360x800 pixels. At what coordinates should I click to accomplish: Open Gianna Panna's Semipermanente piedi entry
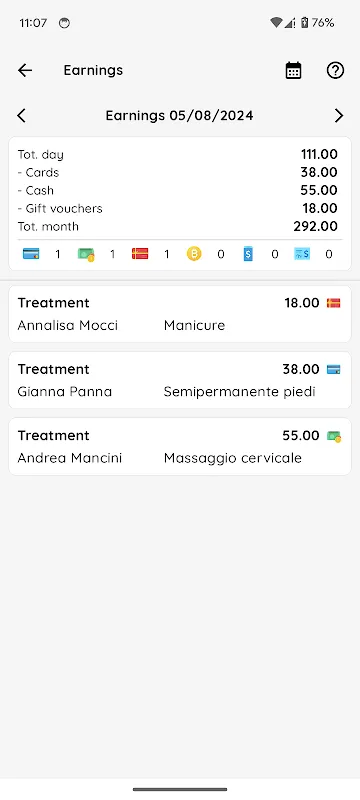coord(180,380)
